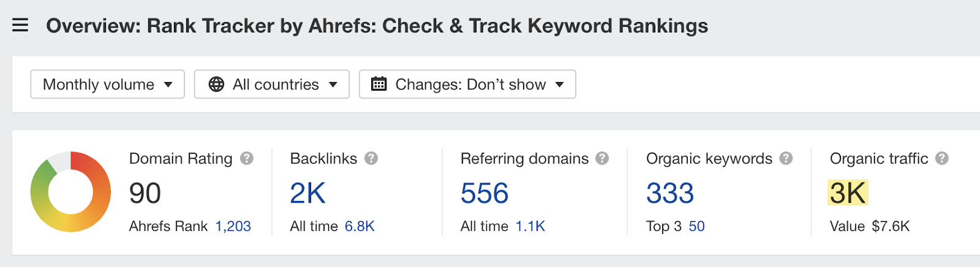The width and height of the screenshot is (980, 267).
Task: Click help icon beside Organic keywords
Action: tap(786, 159)
